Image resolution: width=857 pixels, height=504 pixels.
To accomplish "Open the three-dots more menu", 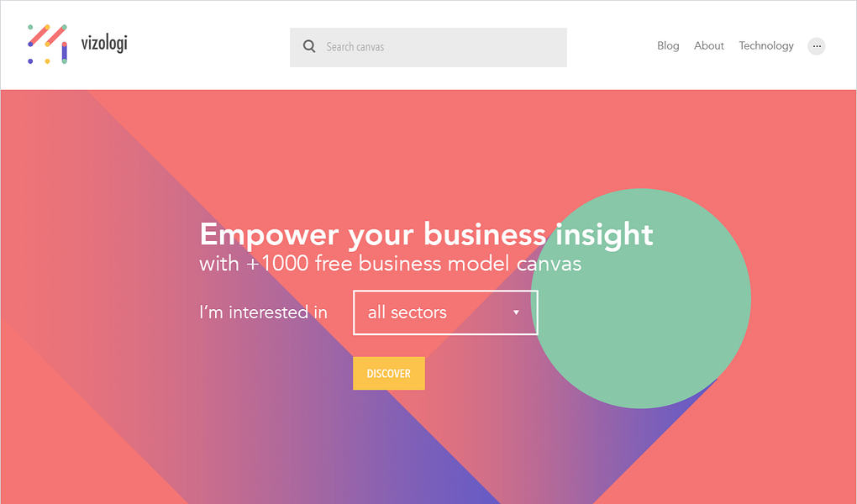I will coord(817,46).
